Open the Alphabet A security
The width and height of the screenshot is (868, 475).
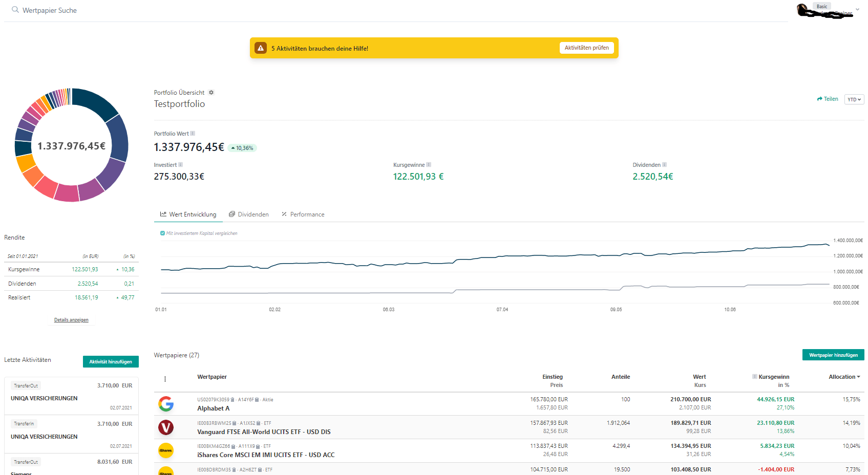[x=214, y=408]
